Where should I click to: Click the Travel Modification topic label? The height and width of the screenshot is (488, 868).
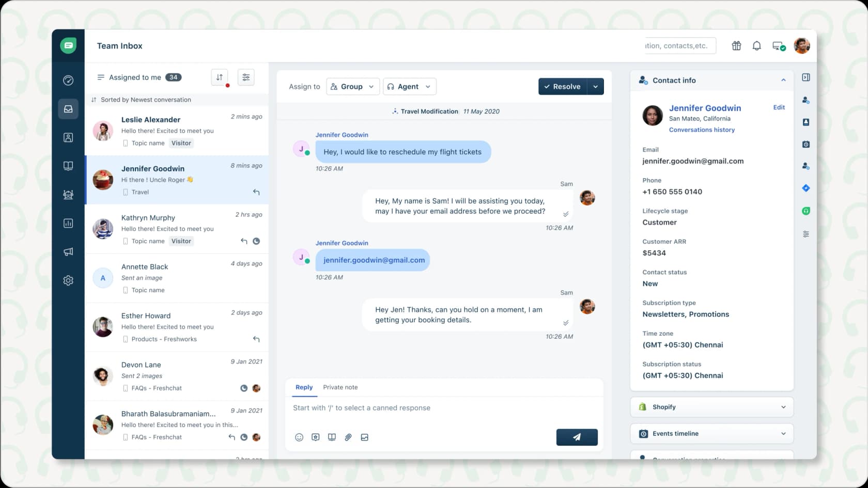click(x=429, y=112)
